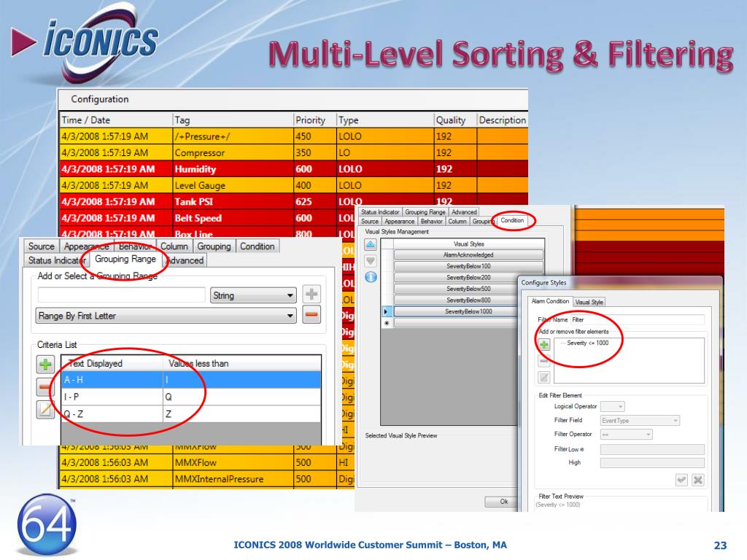Click the new-row asterisk marker in Visual Styles list
Image resolution: width=747 pixels, height=560 pixels.
[x=387, y=323]
